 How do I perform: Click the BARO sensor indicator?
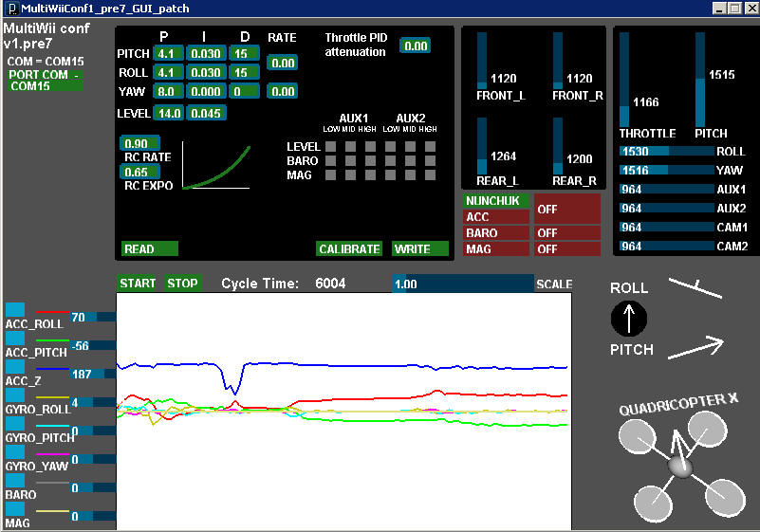tap(496, 232)
